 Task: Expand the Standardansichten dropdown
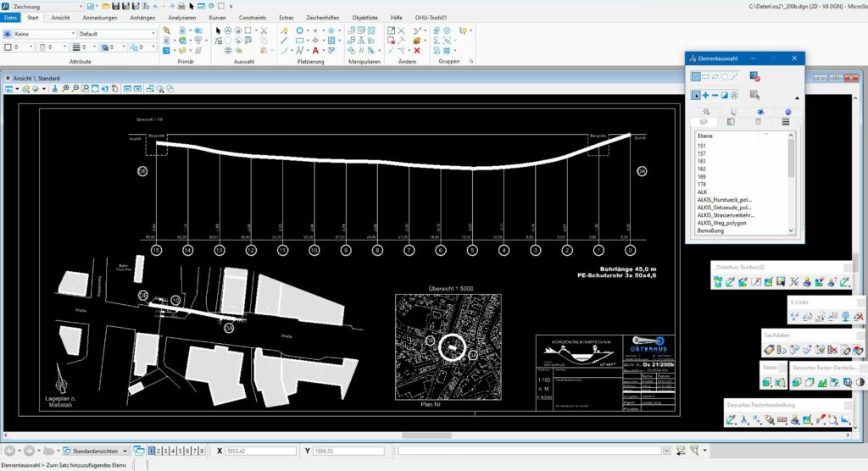pyautogui.click(x=125, y=451)
